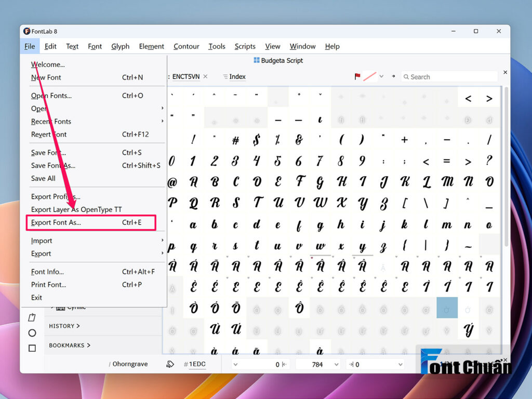
Task: Open the left sidebearing dropdown chevron
Action: (x=235, y=364)
